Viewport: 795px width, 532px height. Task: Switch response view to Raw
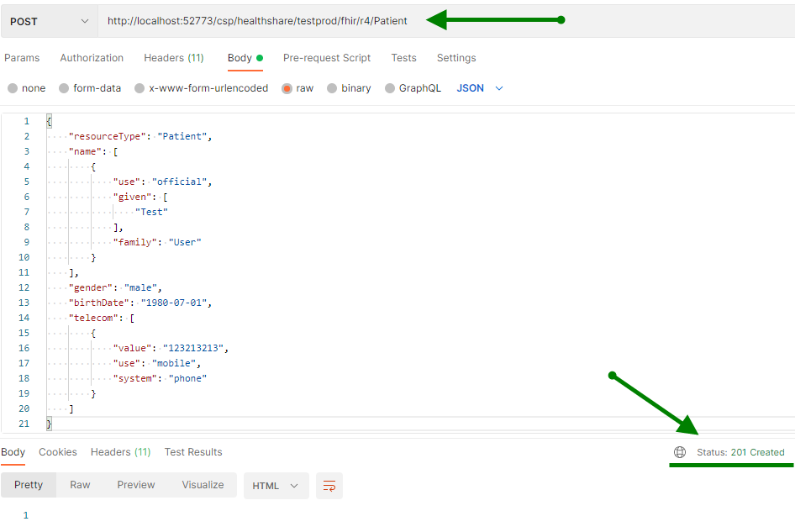(x=80, y=485)
